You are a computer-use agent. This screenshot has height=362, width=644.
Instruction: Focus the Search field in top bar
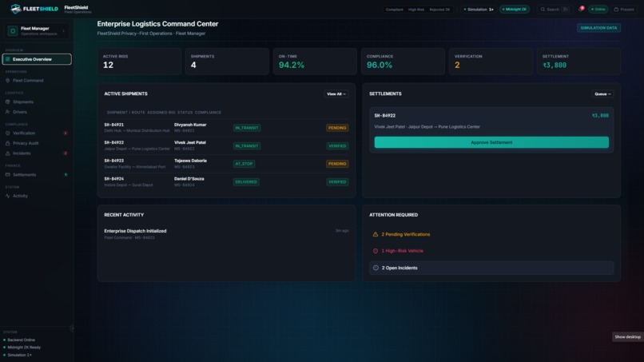tap(555, 9)
